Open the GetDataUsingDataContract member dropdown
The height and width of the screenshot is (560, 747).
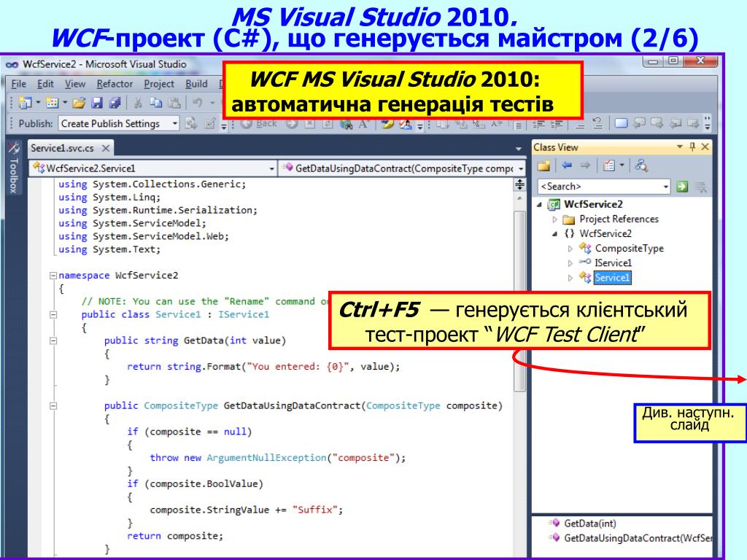(x=521, y=168)
